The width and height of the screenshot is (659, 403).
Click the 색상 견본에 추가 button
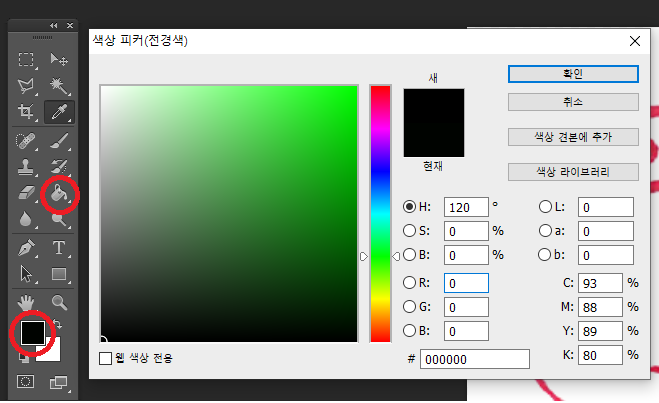(573, 137)
